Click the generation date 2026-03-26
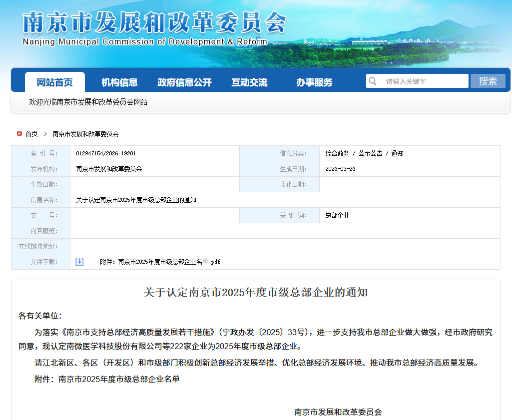Viewport: 512px width, 420px height. [x=340, y=169]
